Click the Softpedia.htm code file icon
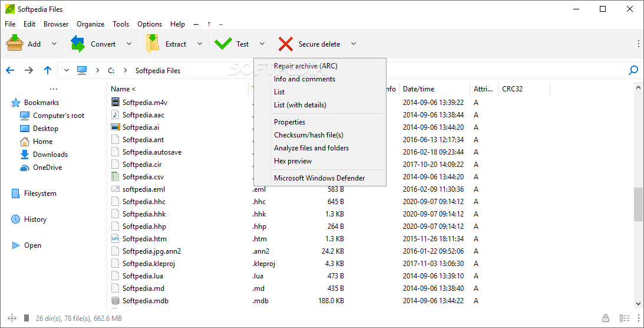This screenshot has height=328, width=644. (115, 238)
